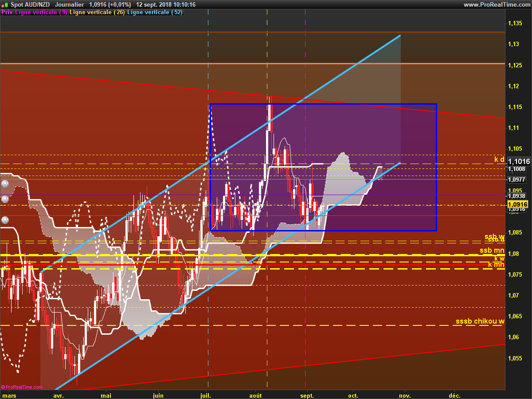Click the 1,055 tick on the price axis
The width and height of the screenshot is (532, 399).
515,358
